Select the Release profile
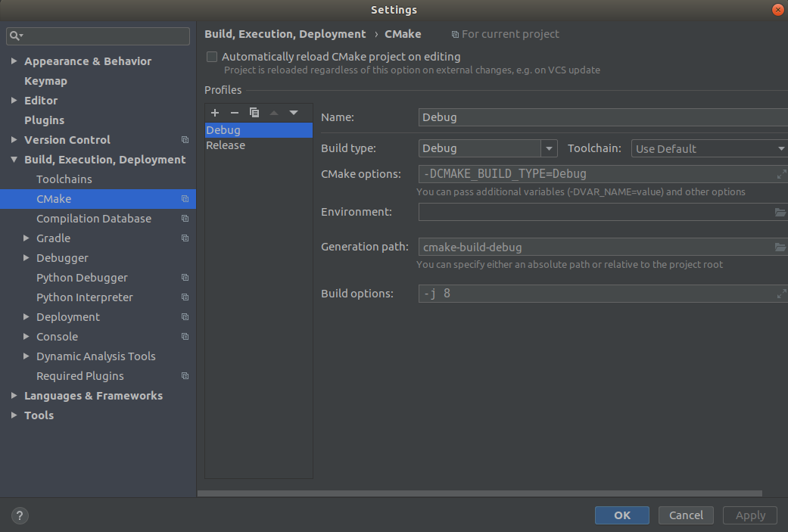Viewport: 788px width, 532px height. (x=225, y=145)
